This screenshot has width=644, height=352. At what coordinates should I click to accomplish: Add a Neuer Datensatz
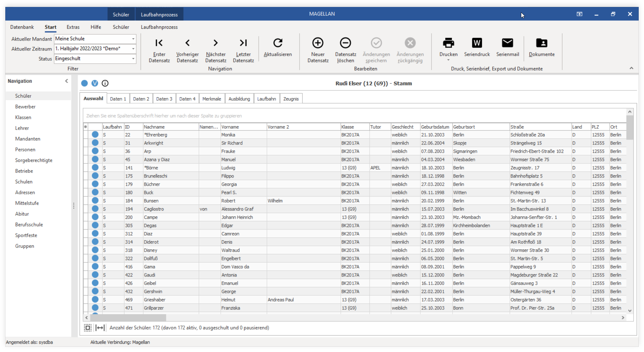coord(318,43)
